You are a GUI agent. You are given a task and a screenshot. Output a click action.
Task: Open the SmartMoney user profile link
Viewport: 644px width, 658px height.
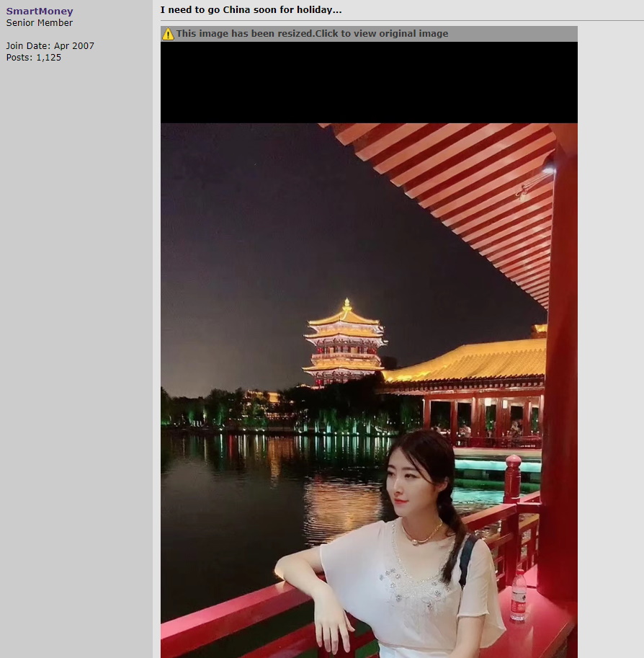[40, 12]
